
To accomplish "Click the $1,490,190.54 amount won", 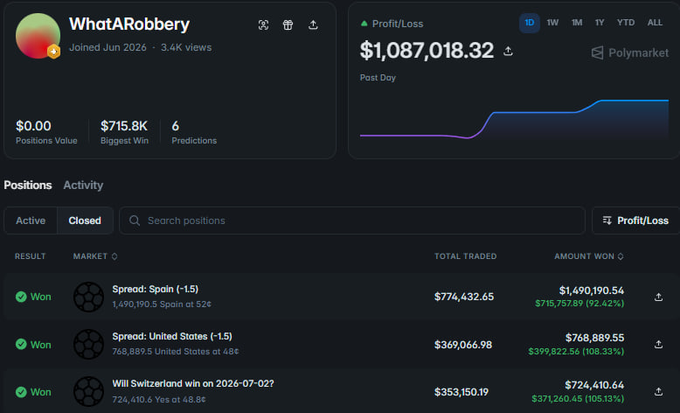I will point(592,290).
